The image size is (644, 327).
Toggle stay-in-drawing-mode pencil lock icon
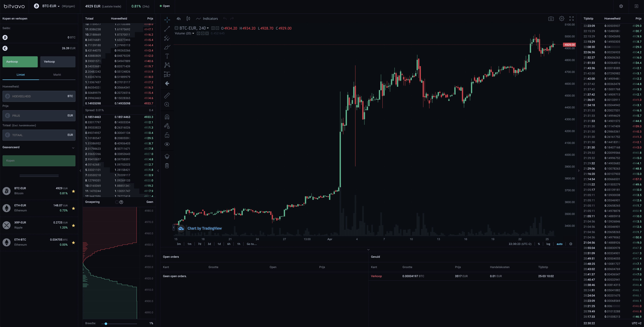click(167, 126)
